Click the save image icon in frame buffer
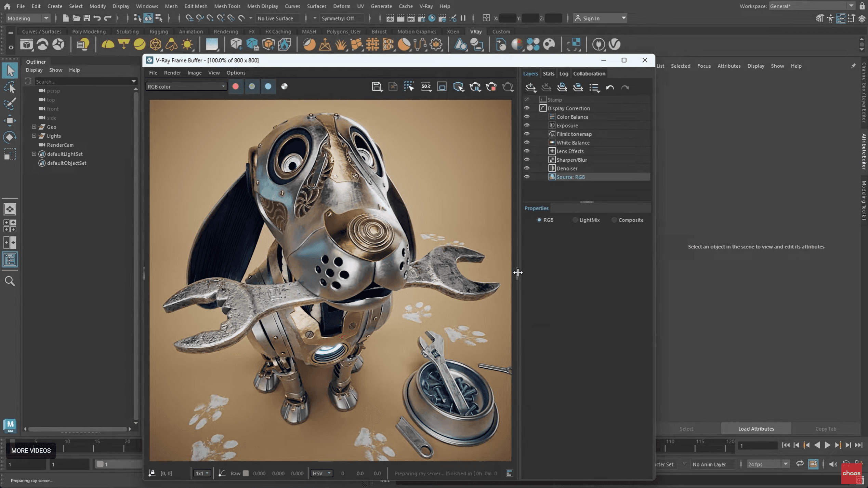The width and height of the screenshot is (868, 488). tap(377, 86)
